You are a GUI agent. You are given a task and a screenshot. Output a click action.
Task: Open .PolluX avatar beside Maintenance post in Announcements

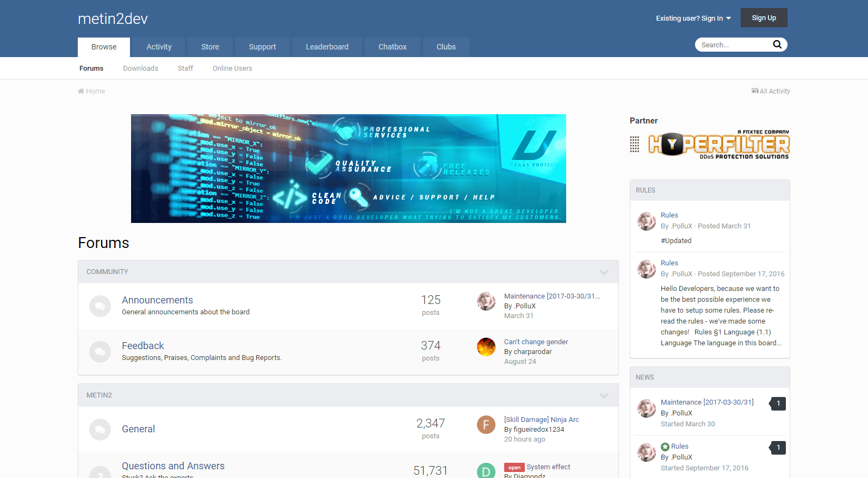click(x=486, y=301)
